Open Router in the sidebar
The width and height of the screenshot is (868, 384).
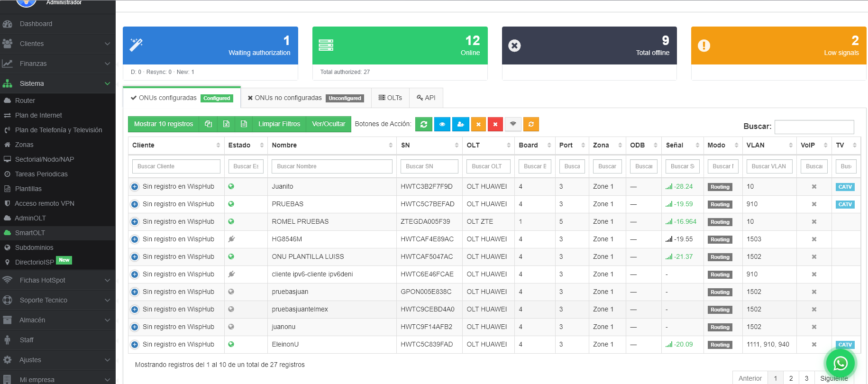pos(25,101)
